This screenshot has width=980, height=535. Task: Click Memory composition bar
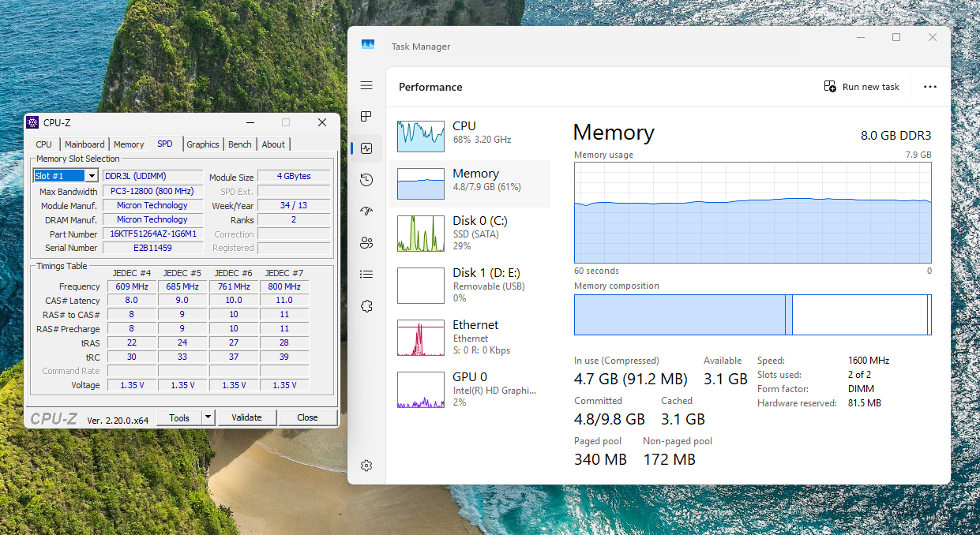(x=753, y=315)
